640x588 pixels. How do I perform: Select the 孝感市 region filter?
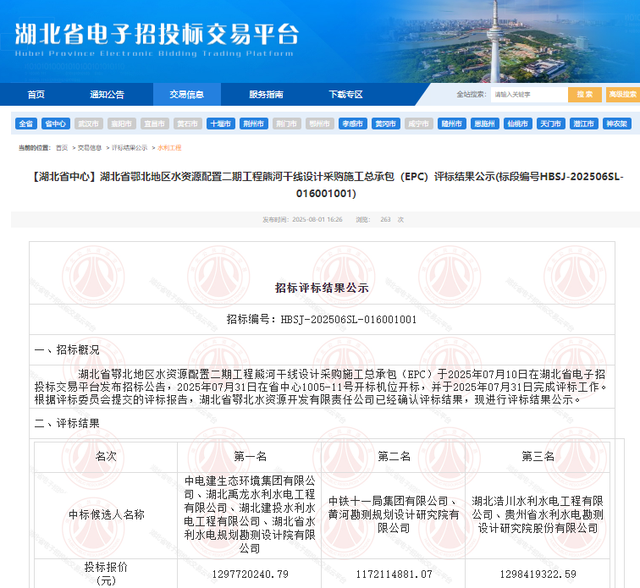coord(353,124)
